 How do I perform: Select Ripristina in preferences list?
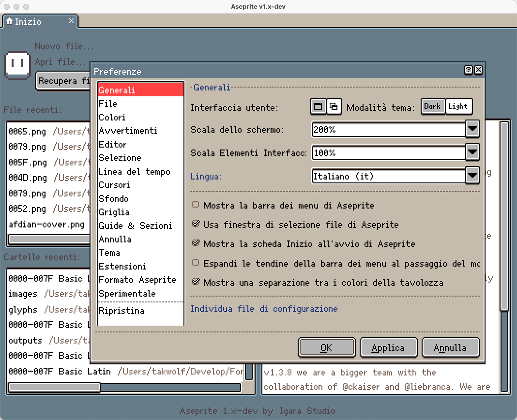[141, 311]
